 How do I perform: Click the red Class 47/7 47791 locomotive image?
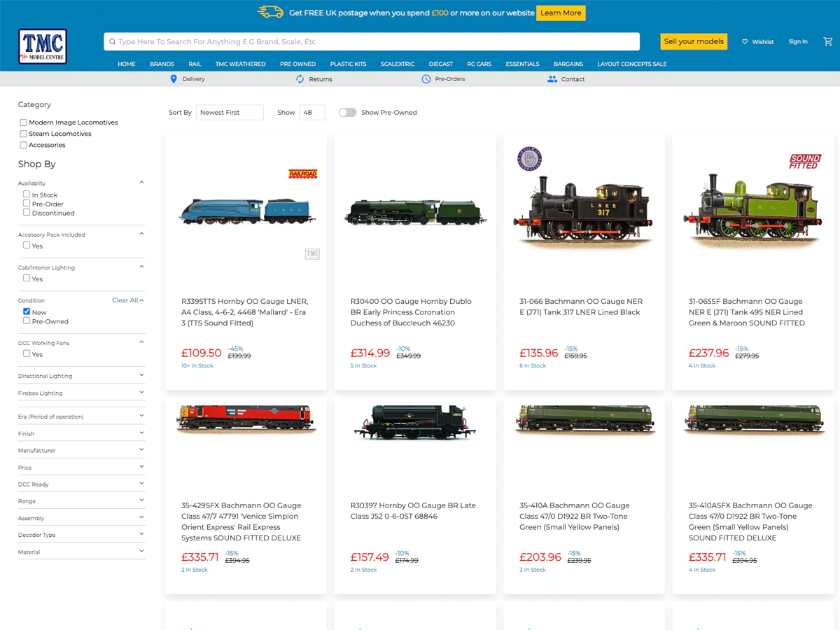click(246, 419)
